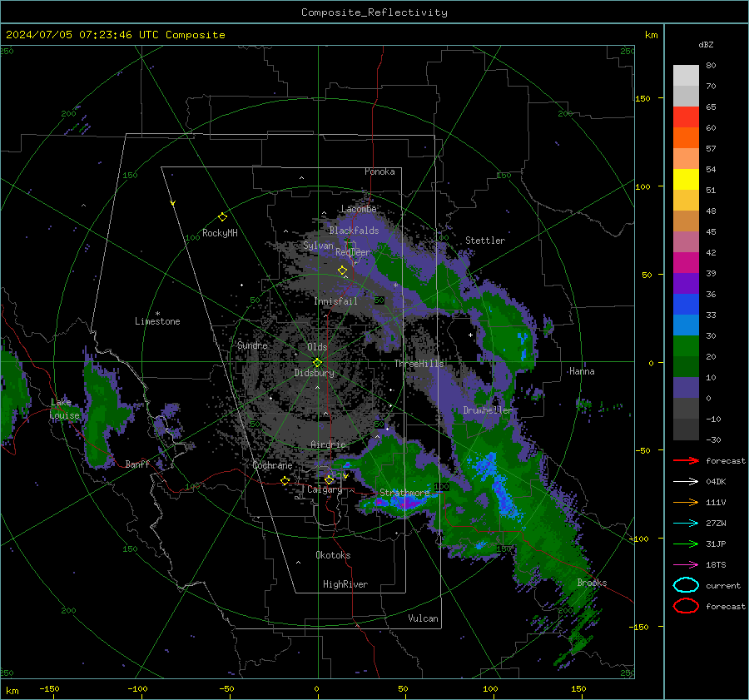Click the Composite_Reflectivity title text
749x700 pixels.
tap(374, 12)
